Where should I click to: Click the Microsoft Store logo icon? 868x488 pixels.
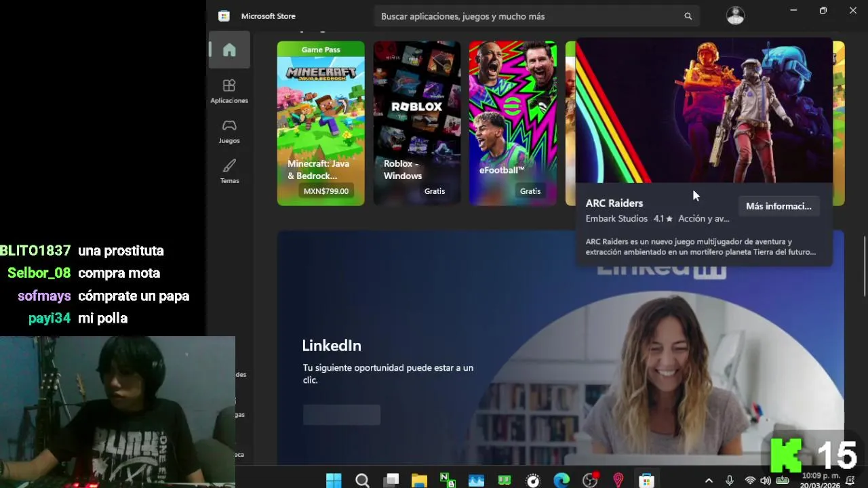[x=224, y=16]
